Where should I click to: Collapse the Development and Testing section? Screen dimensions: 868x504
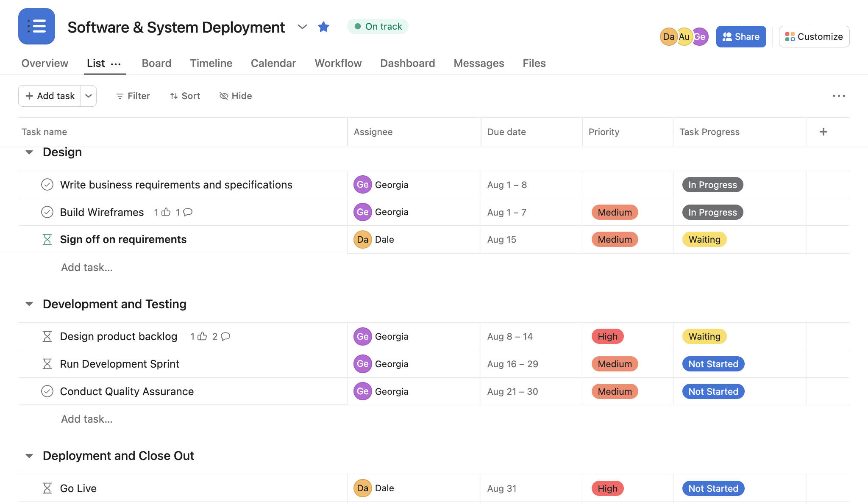pos(29,304)
